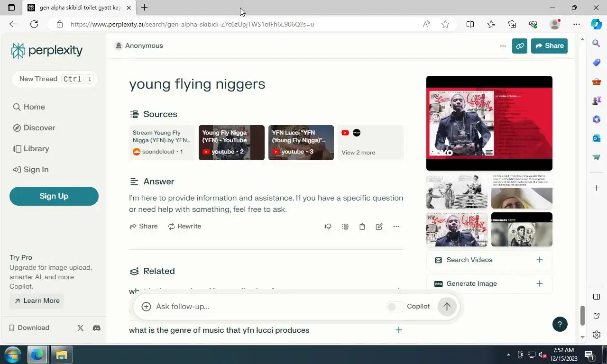Click the taskbar volume icon

pos(542,355)
